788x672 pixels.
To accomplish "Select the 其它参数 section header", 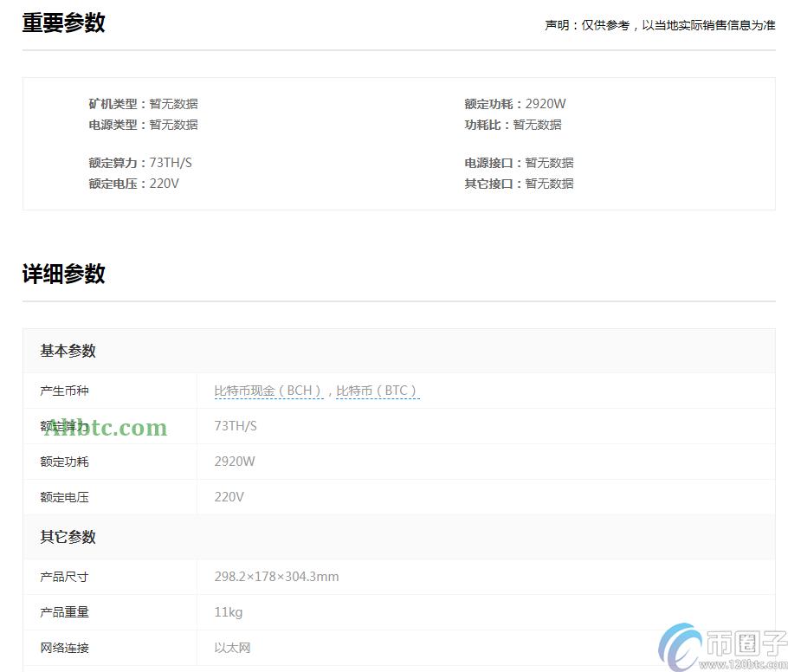I will pyautogui.click(x=67, y=537).
